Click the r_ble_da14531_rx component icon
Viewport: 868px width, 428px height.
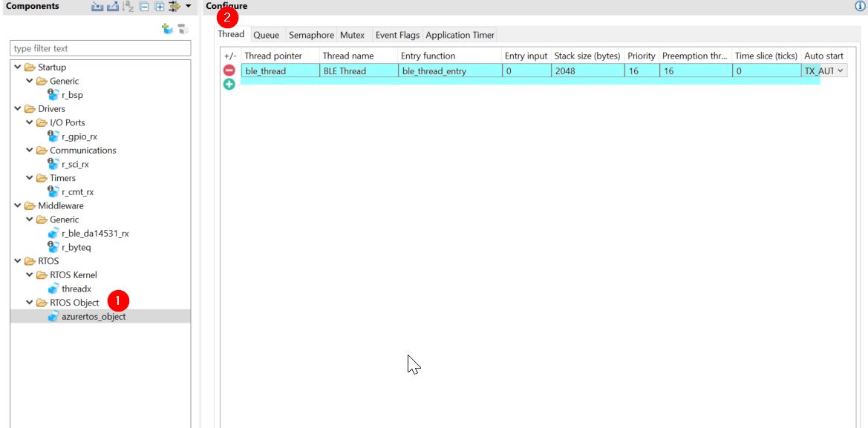tap(53, 233)
